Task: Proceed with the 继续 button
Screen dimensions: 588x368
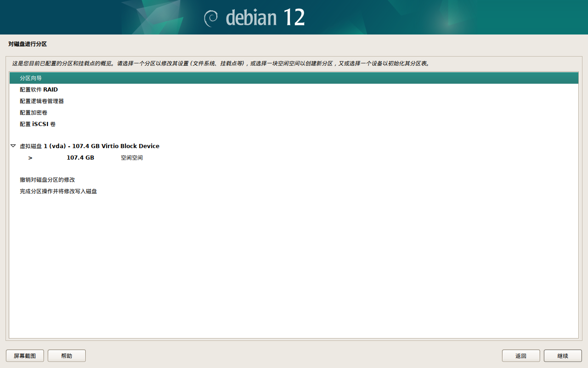Action: pyautogui.click(x=563, y=356)
